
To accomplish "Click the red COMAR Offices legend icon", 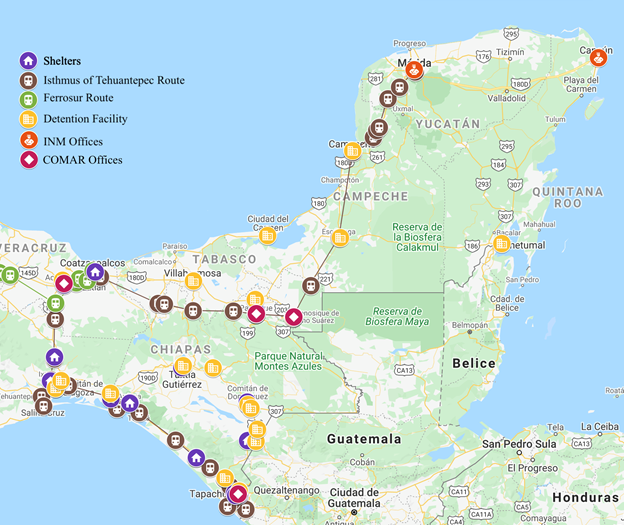I will point(28,160).
